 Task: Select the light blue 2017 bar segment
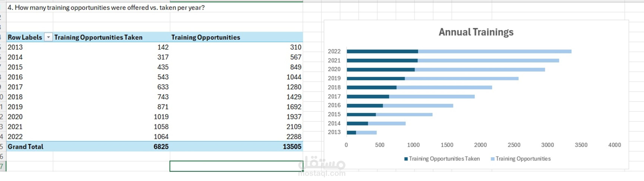tap(432, 97)
